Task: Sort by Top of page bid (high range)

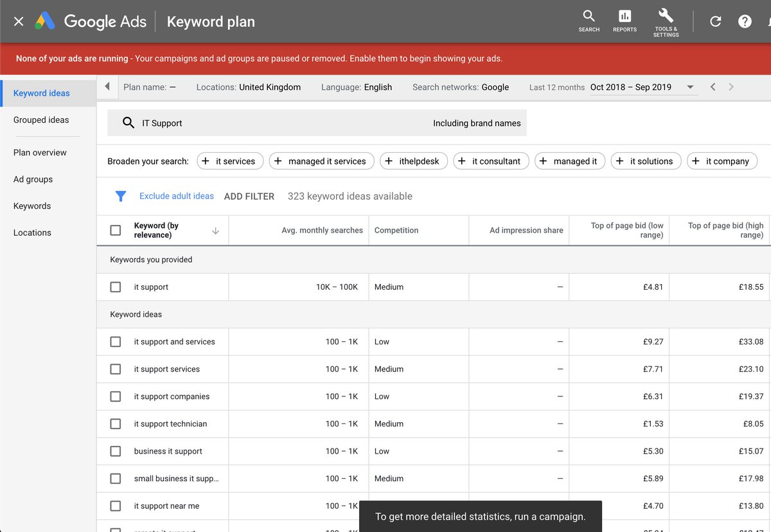Action: (x=726, y=230)
